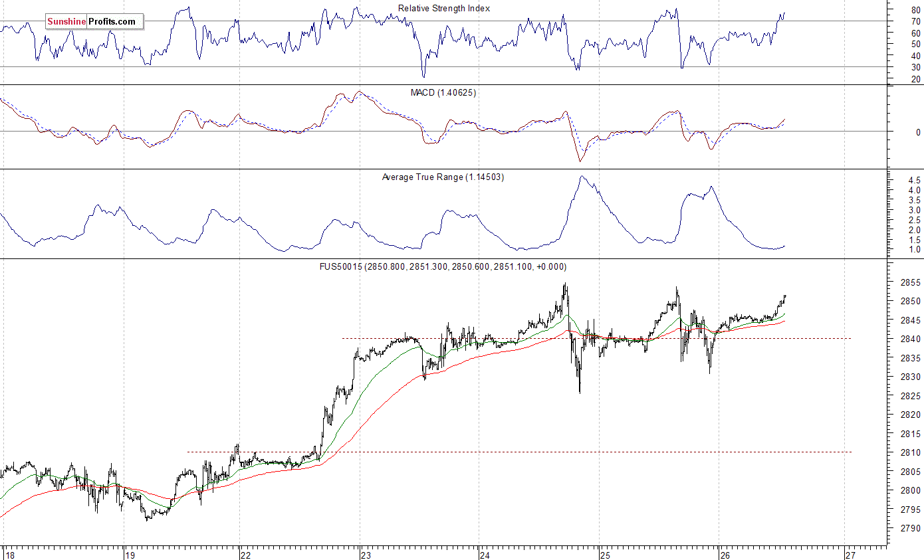This screenshot has height=560, width=924.
Task: Click the 4.0 label on ATR axis
Action: coord(914,191)
